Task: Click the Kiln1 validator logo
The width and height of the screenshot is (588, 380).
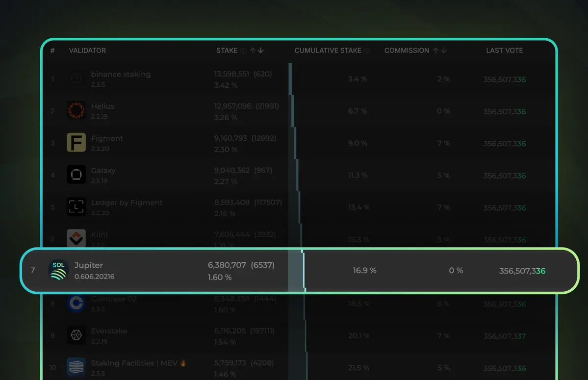Action: coord(76,238)
